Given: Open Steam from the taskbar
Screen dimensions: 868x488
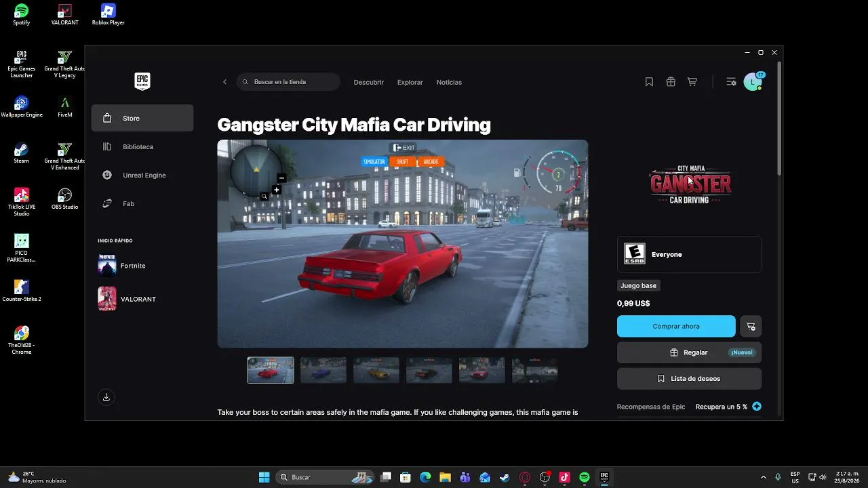Looking at the screenshot, I should (505, 477).
